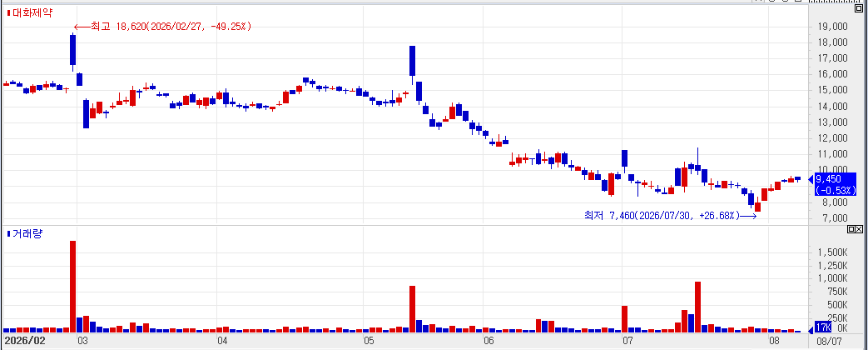The height and width of the screenshot is (350, 868).
Task: Click the 대화제약 series legend label
Action: point(32,12)
